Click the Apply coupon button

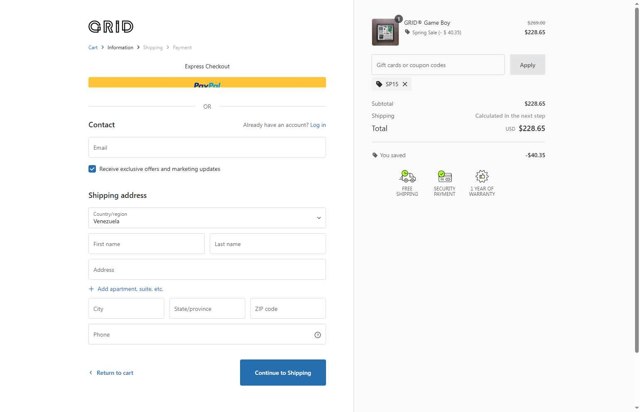[x=527, y=65]
